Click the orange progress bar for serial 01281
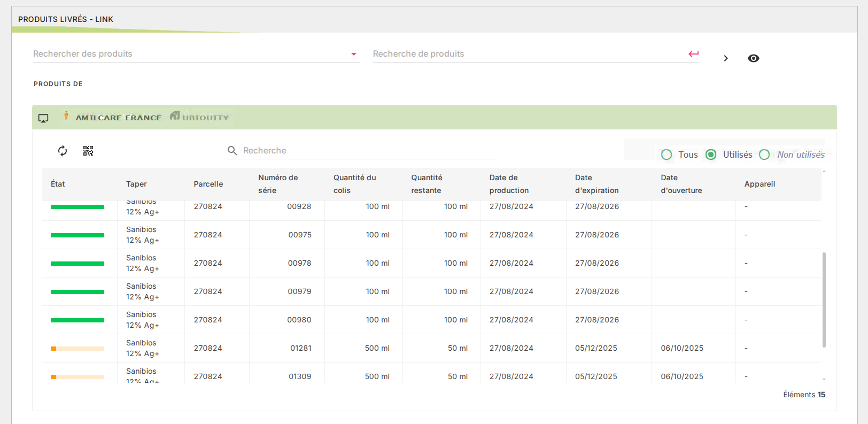Screen dimensions: 868x424 77,349
